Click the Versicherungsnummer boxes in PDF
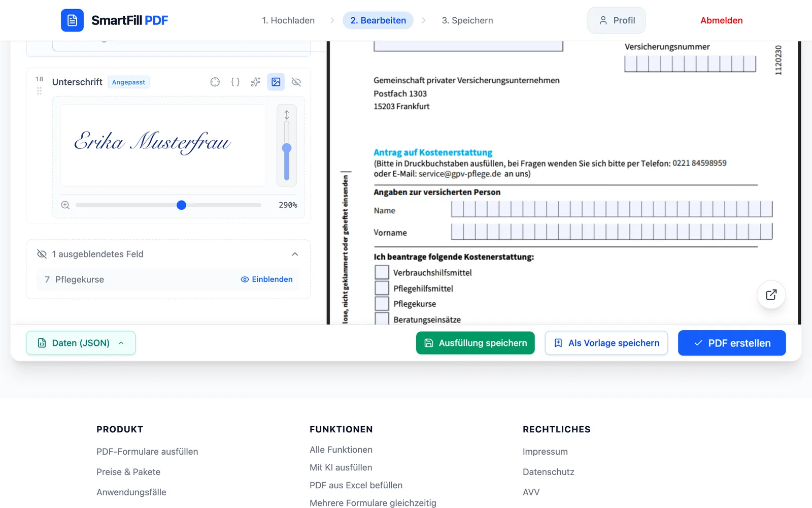The width and height of the screenshot is (812, 508). [x=690, y=63]
